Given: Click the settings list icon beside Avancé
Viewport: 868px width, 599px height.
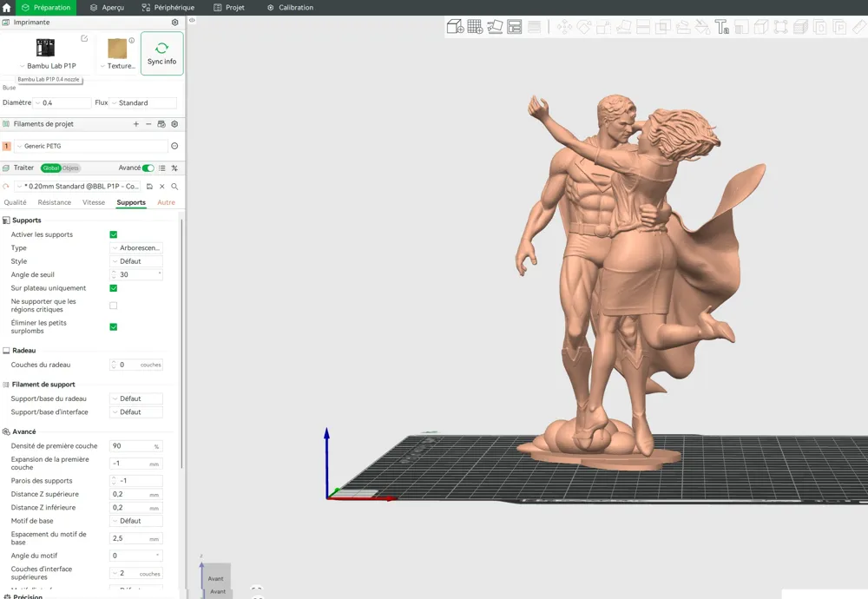Looking at the screenshot, I should [162, 168].
